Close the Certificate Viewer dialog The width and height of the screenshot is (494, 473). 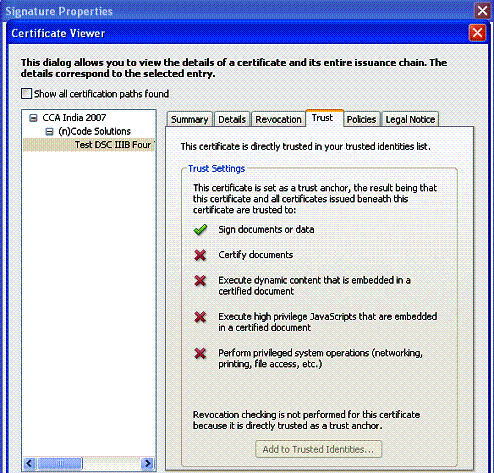[x=477, y=33]
